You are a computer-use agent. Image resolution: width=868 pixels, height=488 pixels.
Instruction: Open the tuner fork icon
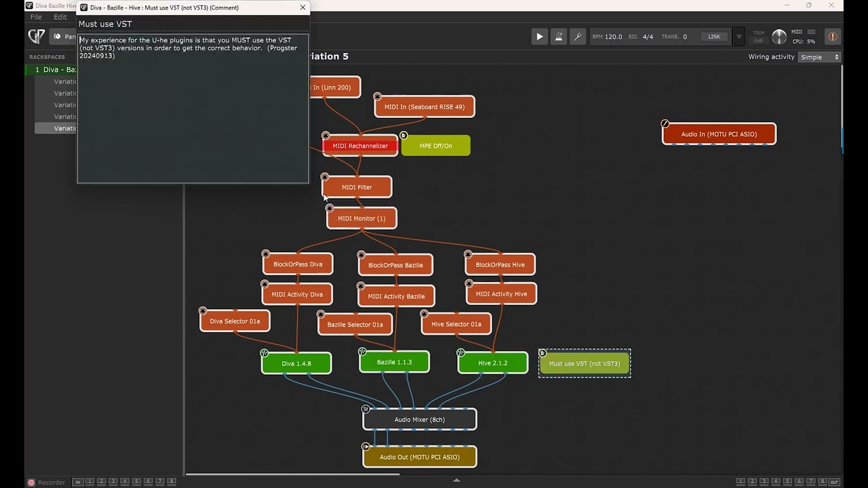coord(578,37)
